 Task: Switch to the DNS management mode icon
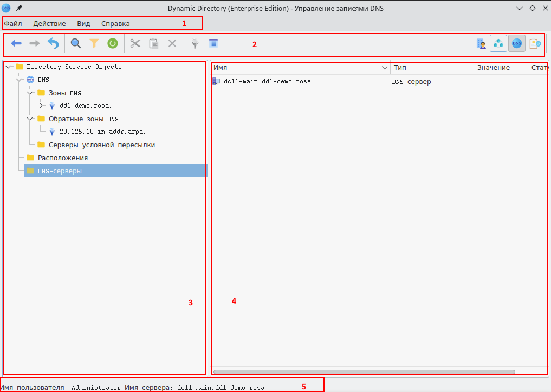tap(516, 44)
